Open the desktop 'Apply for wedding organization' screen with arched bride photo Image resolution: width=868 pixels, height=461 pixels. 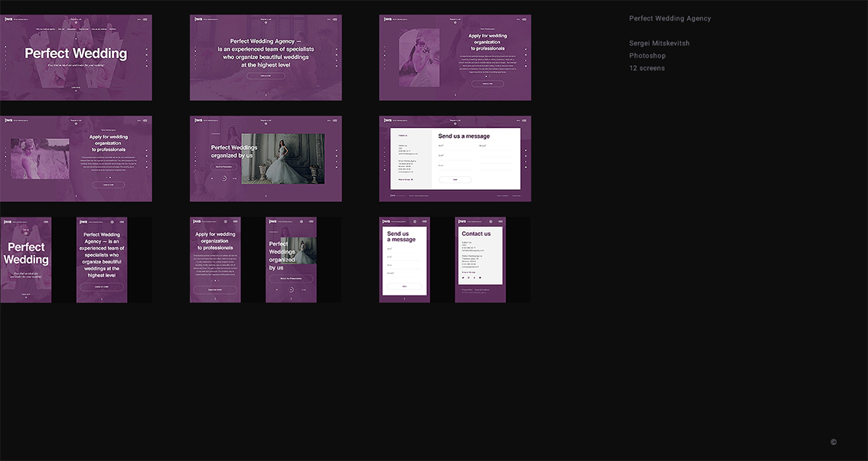455,57
